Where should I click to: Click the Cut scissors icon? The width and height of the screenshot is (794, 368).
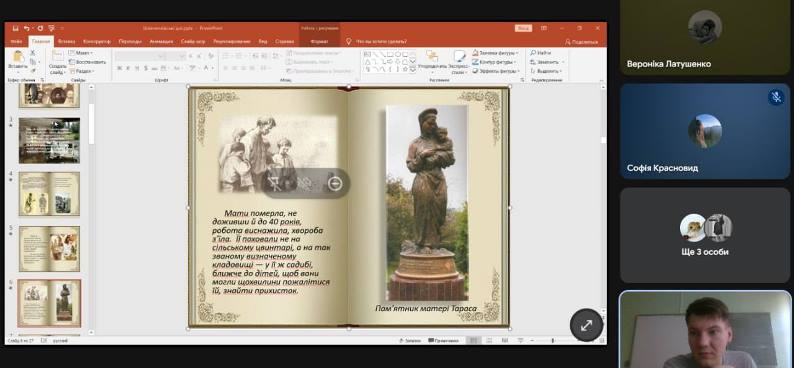[x=33, y=53]
